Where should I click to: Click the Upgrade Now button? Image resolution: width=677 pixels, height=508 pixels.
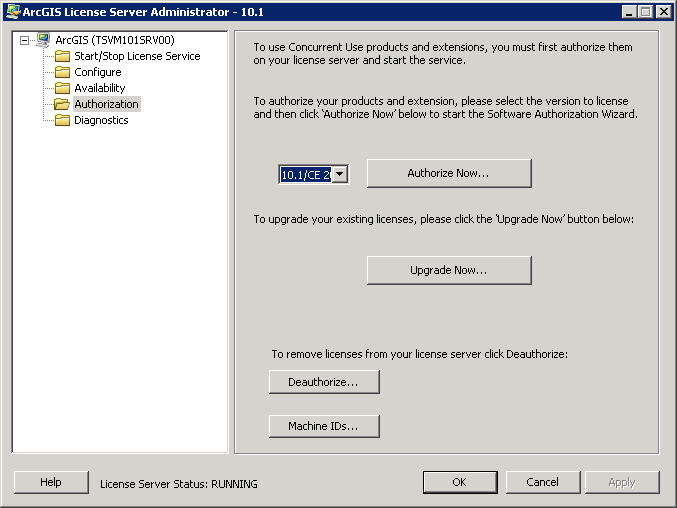[x=449, y=270]
